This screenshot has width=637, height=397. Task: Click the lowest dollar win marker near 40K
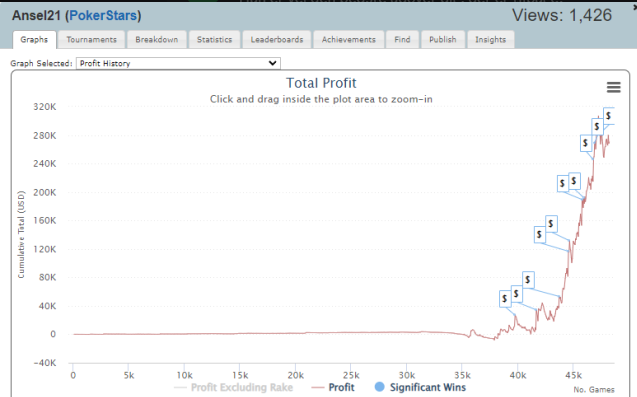pyautogui.click(x=505, y=299)
